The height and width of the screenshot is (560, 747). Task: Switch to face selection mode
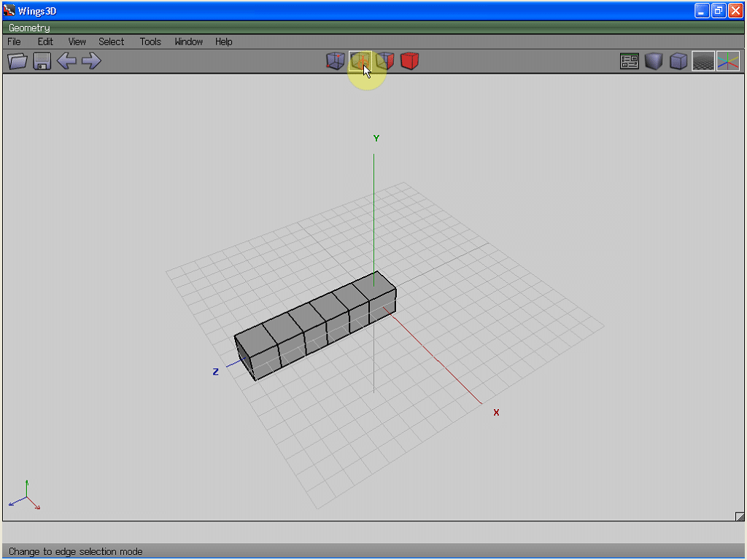point(385,61)
